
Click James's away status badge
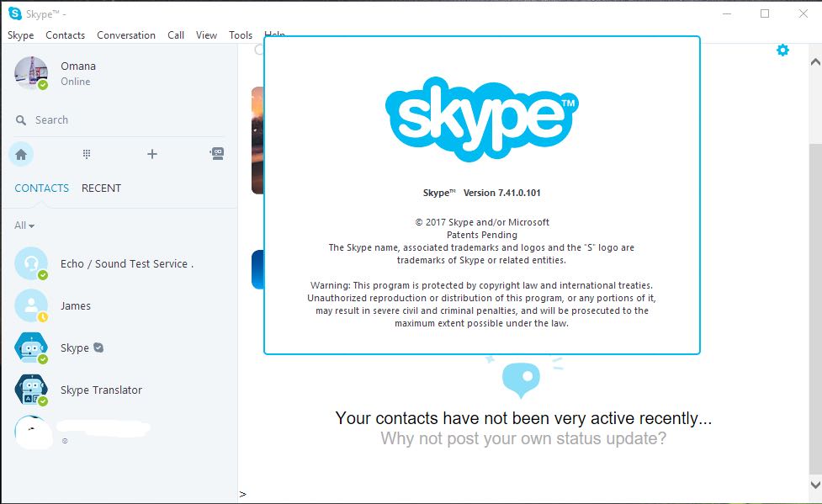tap(43, 317)
